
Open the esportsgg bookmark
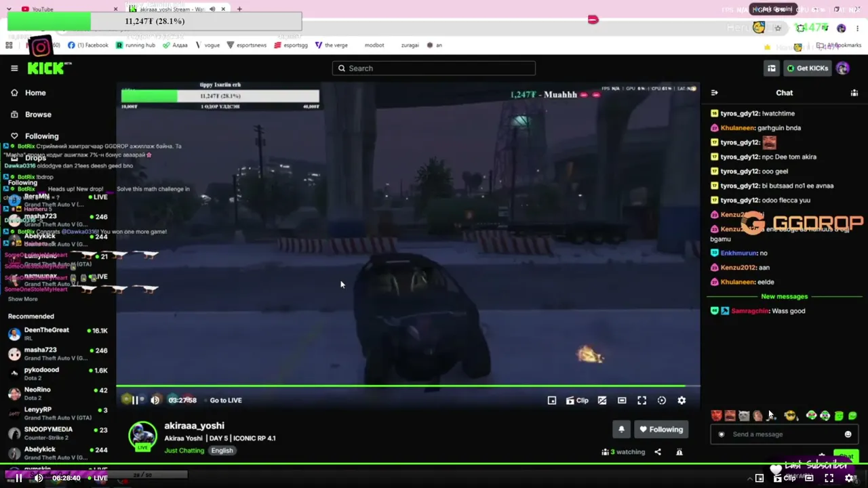292,45
